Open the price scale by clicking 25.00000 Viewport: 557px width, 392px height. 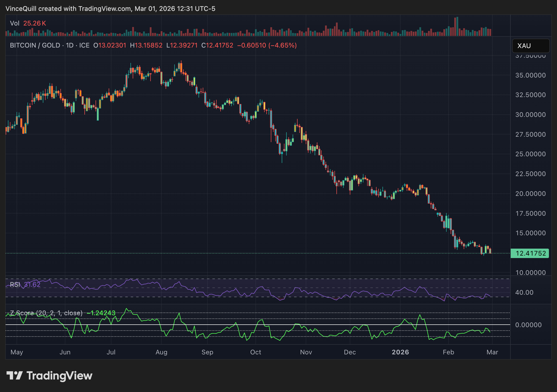pyautogui.click(x=531, y=154)
